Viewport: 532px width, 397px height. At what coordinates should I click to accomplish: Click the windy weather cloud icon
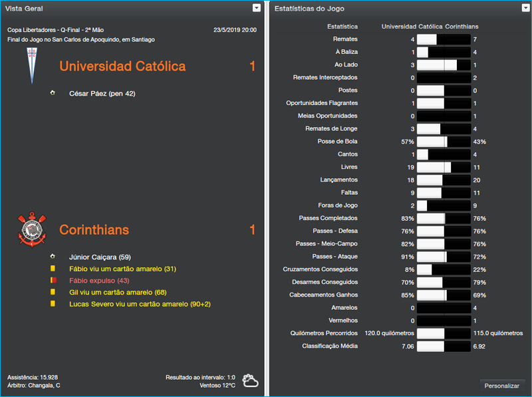[x=250, y=381]
